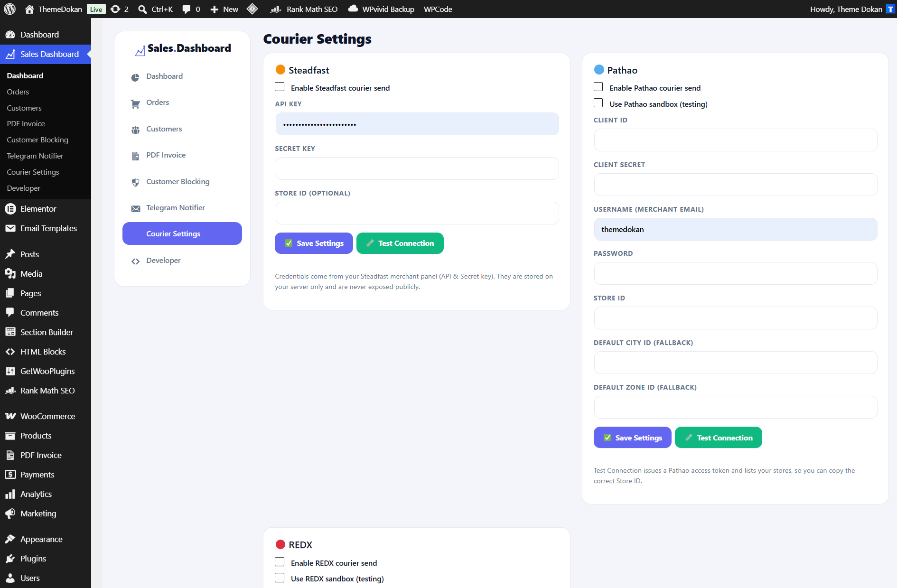Toggle Use REDX sandbox (testing) checkbox
The width and height of the screenshot is (897, 588).
click(280, 578)
